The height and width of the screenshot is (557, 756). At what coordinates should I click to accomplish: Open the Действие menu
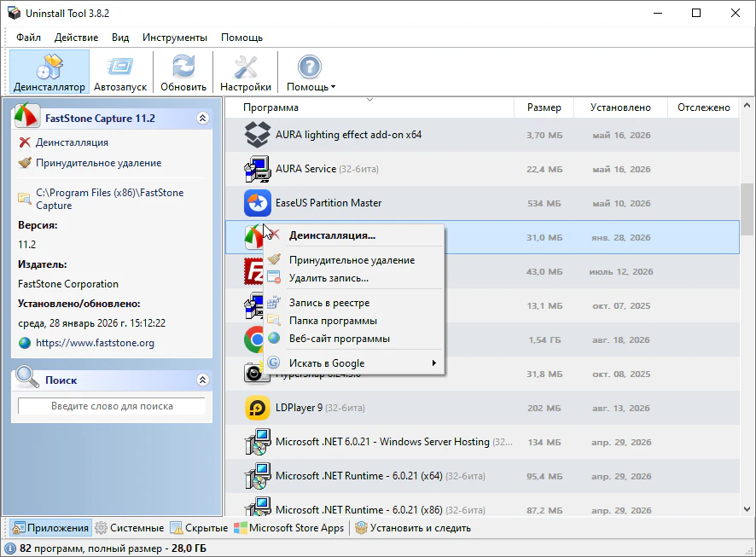coord(76,38)
